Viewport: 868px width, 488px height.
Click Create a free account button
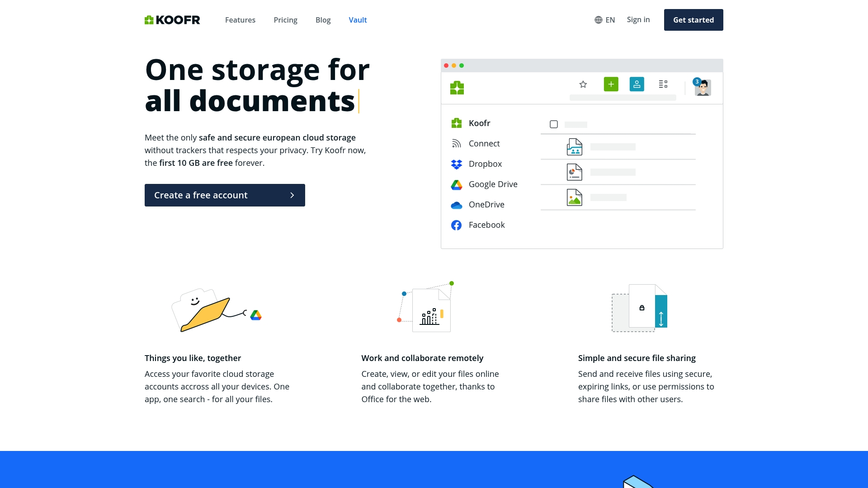coord(225,195)
